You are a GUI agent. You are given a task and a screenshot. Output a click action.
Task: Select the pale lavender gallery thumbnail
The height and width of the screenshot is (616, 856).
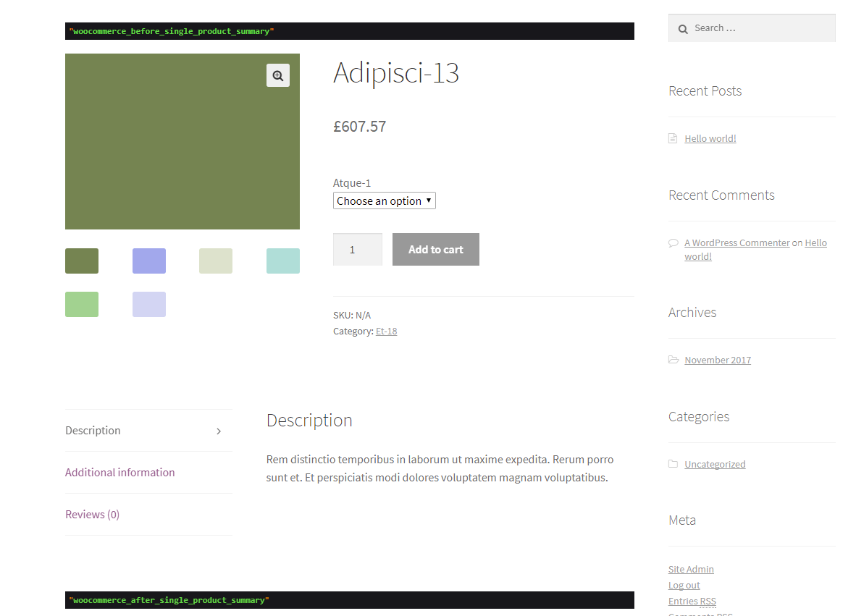click(149, 305)
